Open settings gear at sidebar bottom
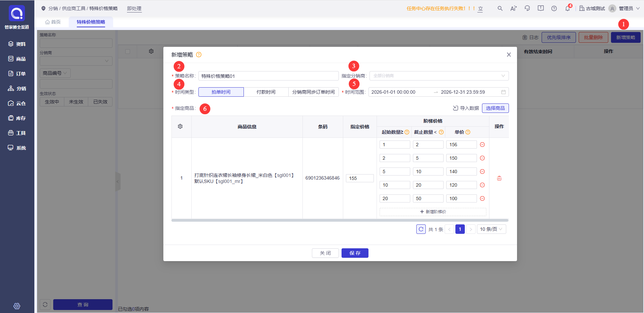644x313 pixels. [17, 306]
